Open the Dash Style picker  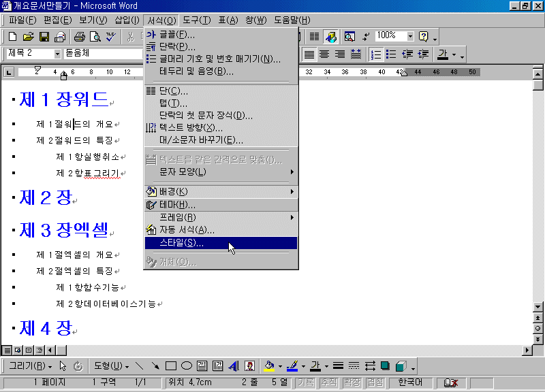point(354,366)
